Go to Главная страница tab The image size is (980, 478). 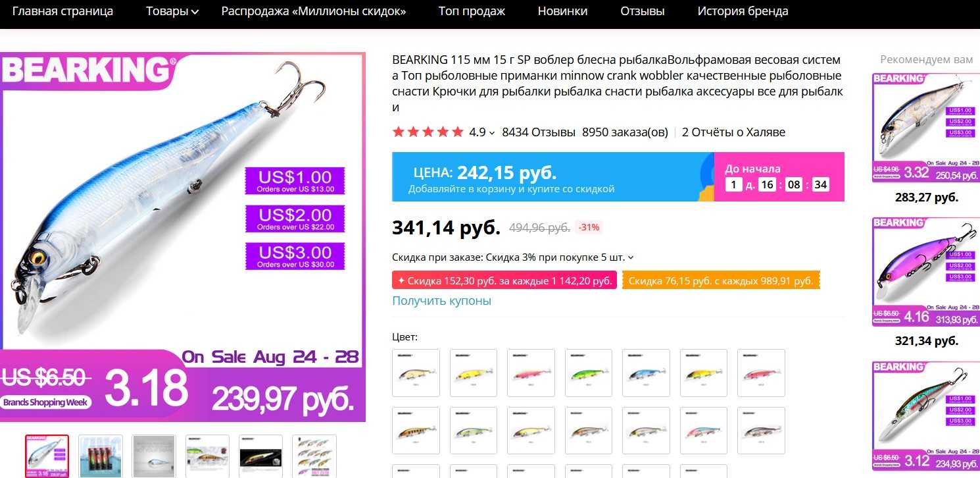(62, 11)
